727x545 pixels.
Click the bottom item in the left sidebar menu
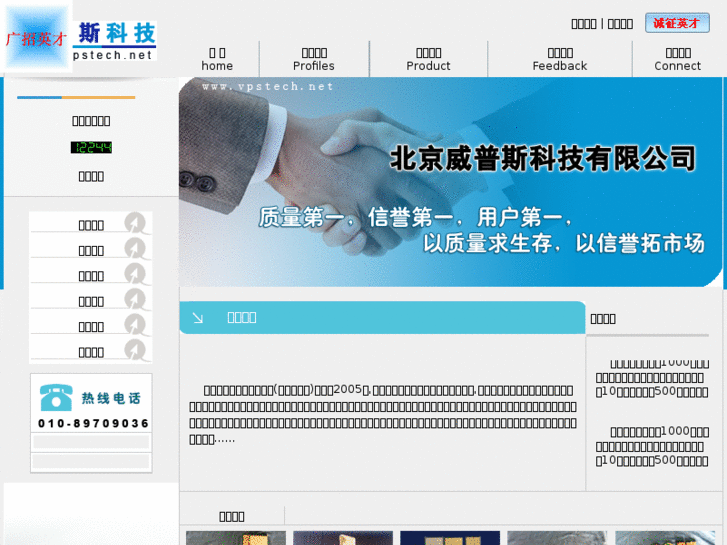point(91,352)
